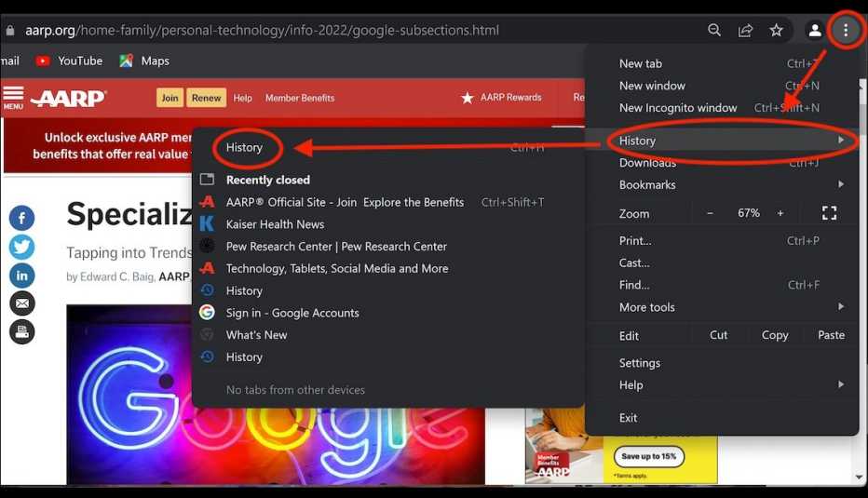Click the yellow Join button
This screenshot has height=498, width=868.
[170, 98]
